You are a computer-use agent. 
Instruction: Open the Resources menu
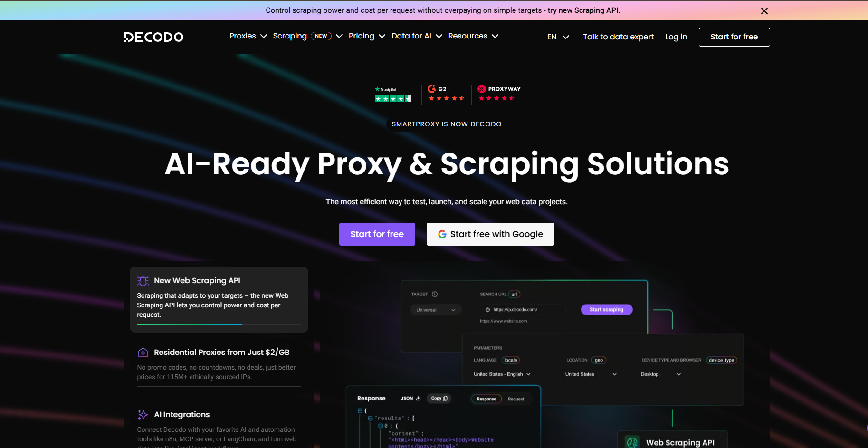coord(473,36)
